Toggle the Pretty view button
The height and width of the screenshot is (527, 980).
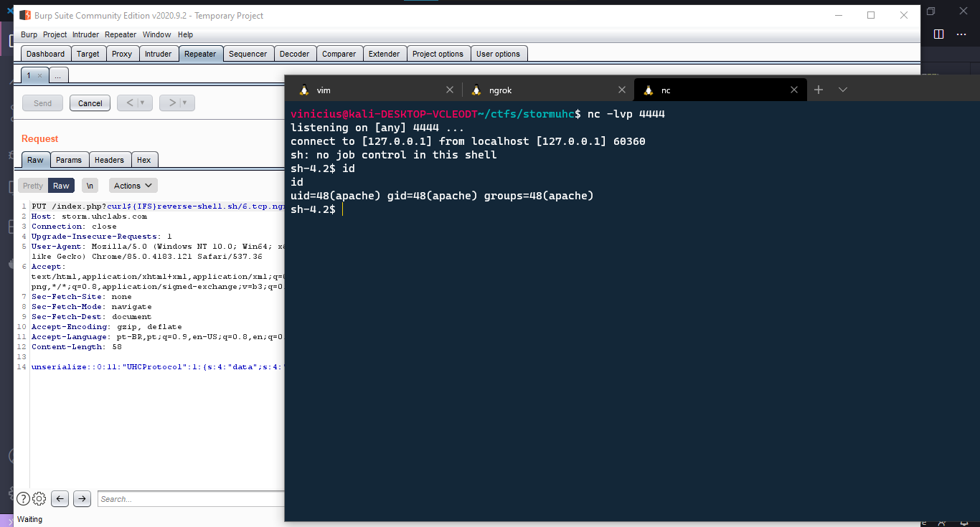pyautogui.click(x=33, y=186)
